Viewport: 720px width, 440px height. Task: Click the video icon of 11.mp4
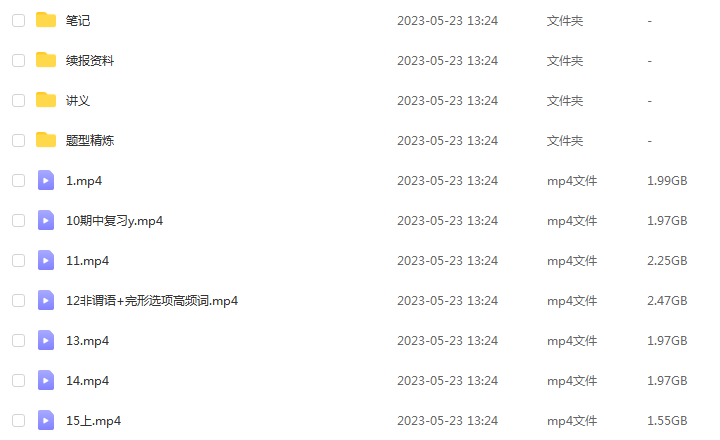46,260
